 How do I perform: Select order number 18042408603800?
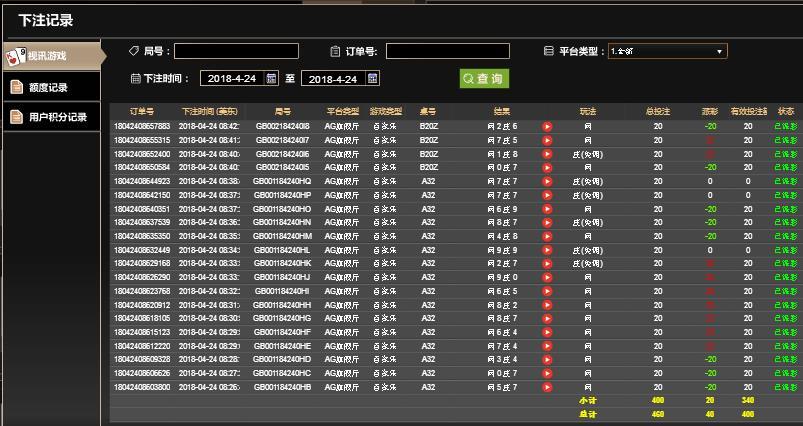[x=142, y=387]
